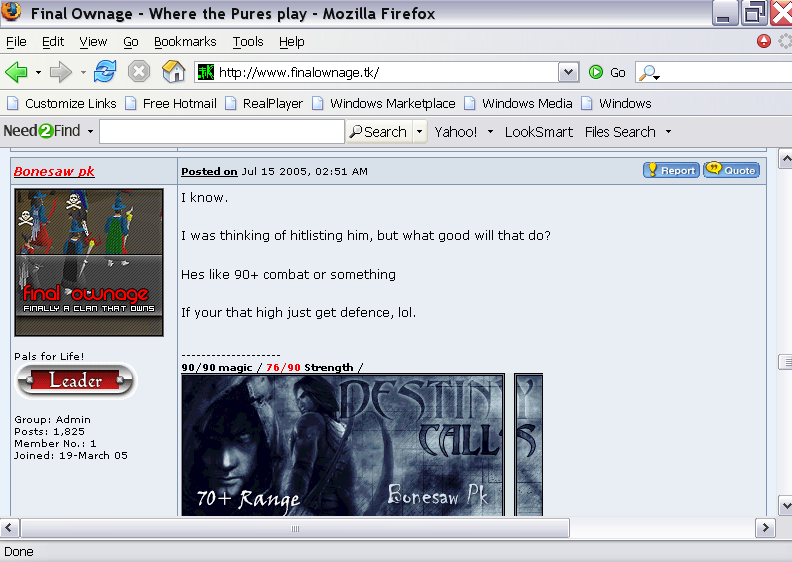Screen dimensions: 792x562
Task: Open the Windows bookmark
Action: [625, 104]
